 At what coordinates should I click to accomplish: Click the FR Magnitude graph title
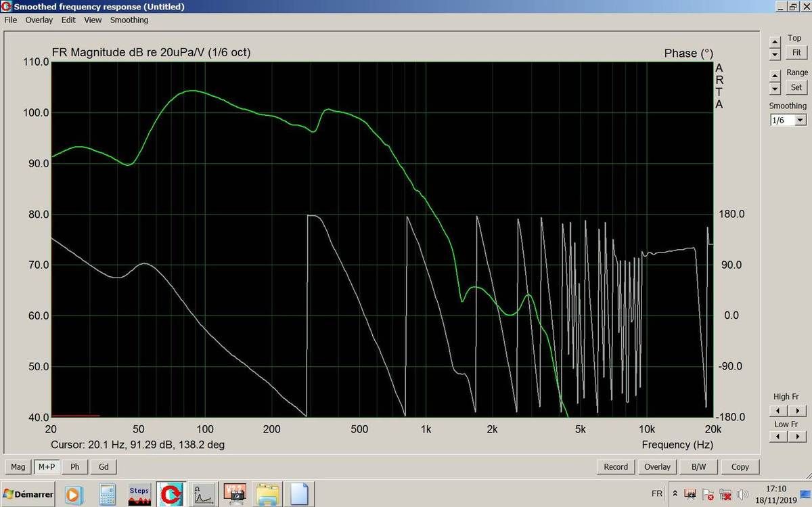[151, 52]
